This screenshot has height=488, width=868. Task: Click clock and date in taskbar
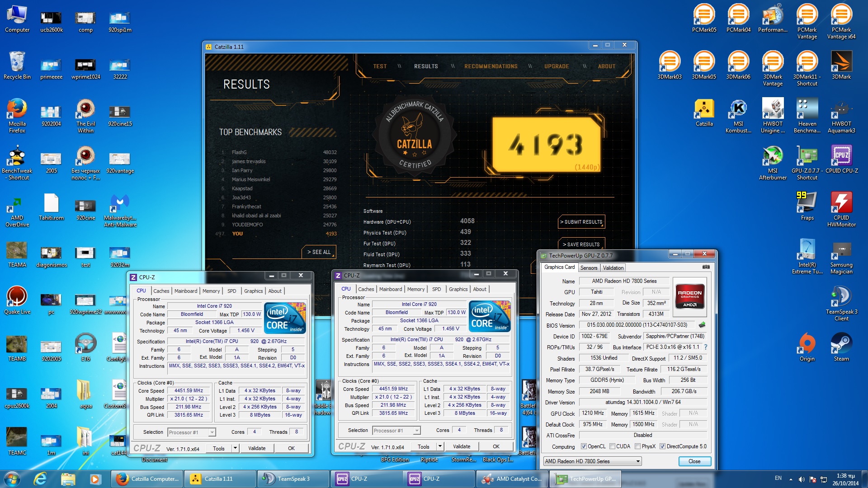click(x=845, y=479)
